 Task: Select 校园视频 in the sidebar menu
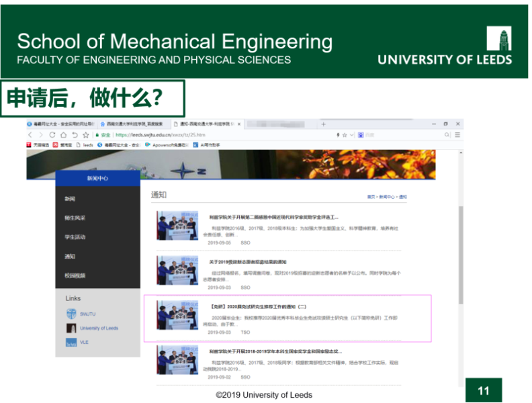tap(75, 275)
